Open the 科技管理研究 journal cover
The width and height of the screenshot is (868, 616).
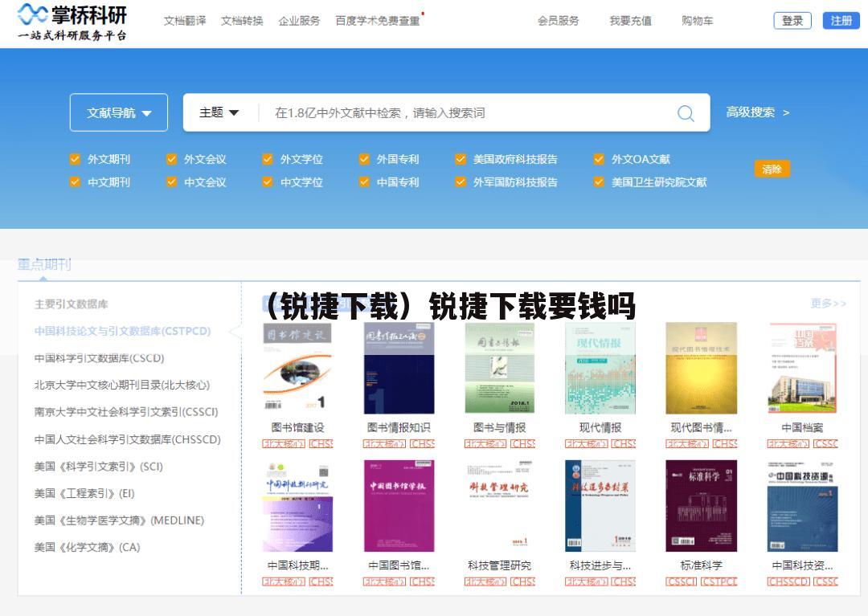[499, 506]
